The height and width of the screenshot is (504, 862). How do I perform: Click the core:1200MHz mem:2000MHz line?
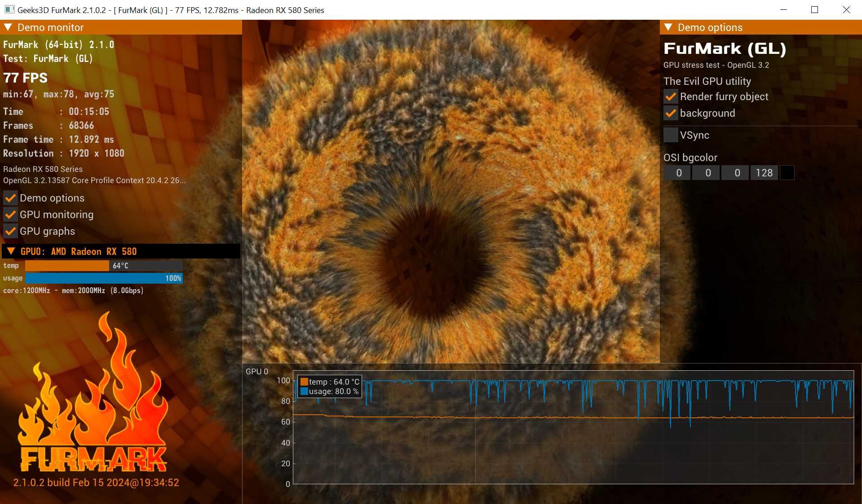click(x=73, y=291)
